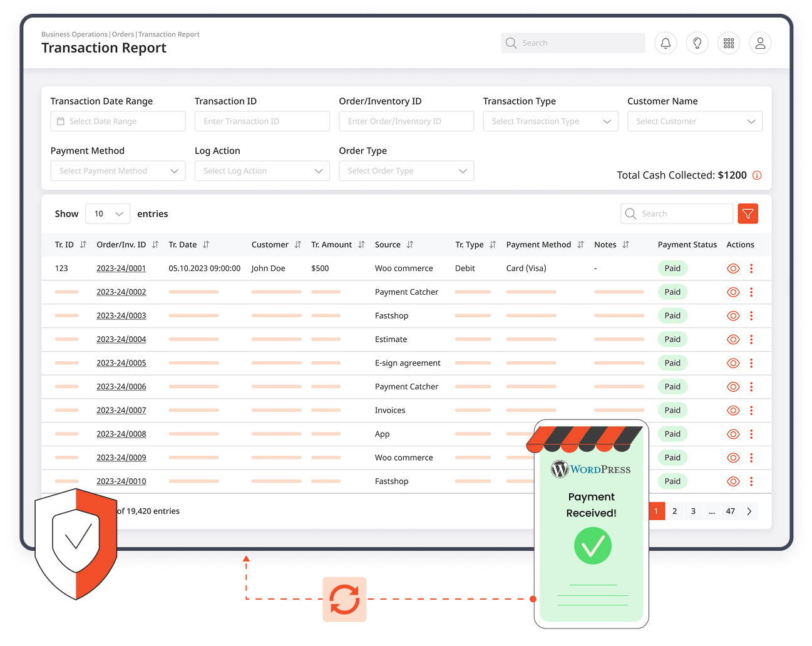Go to next page chevron
Screen dimensions: 812x646
click(x=749, y=511)
